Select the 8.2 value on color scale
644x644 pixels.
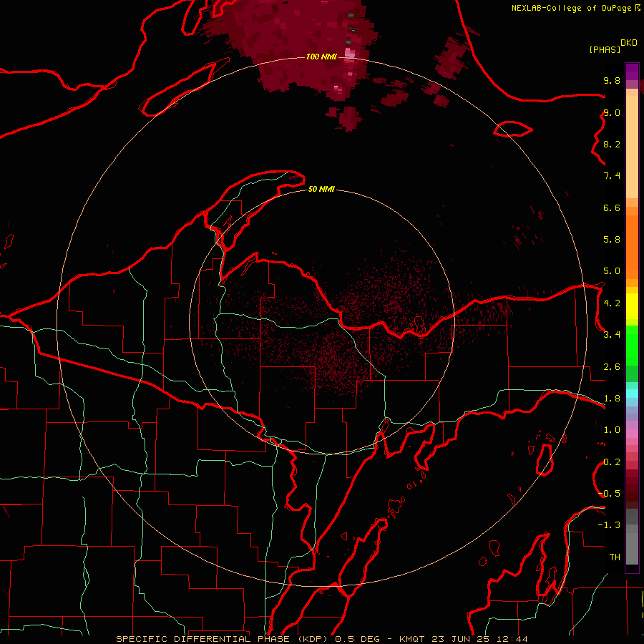click(612, 144)
